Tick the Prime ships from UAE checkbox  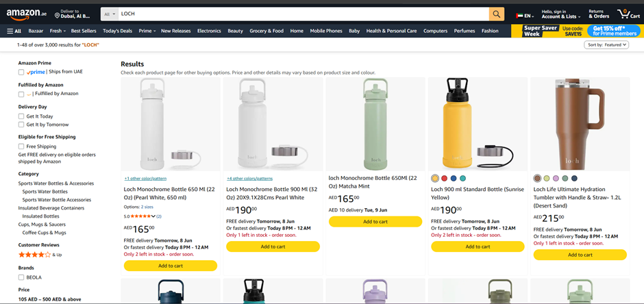21,72
